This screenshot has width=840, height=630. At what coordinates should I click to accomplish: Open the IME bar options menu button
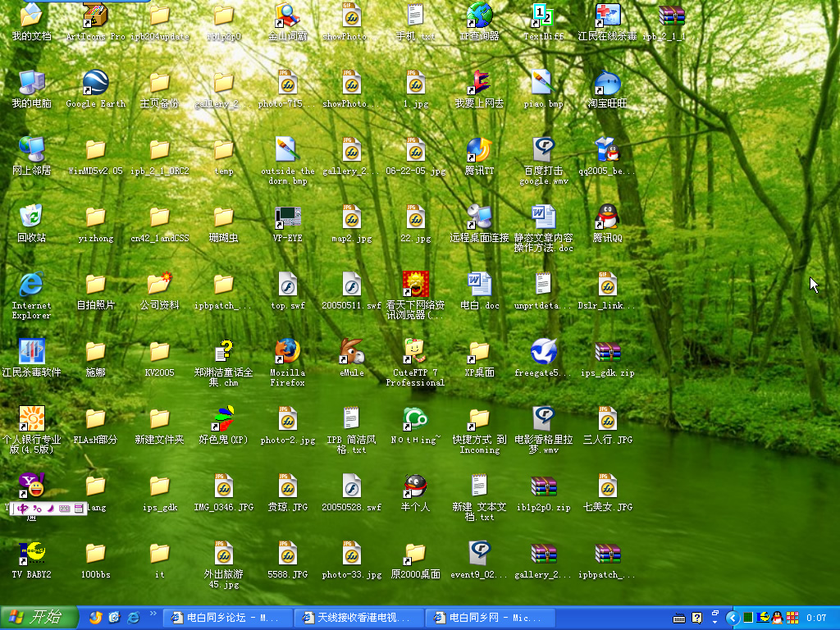tap(79, 509)
